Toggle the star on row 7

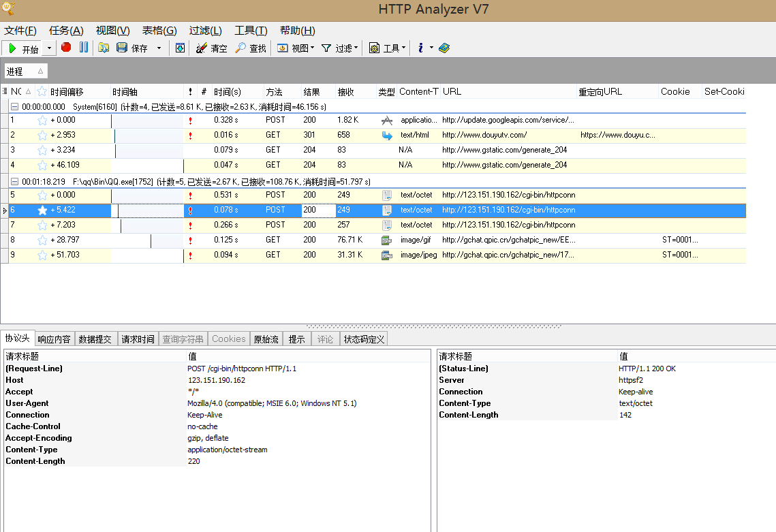point(42,225)
